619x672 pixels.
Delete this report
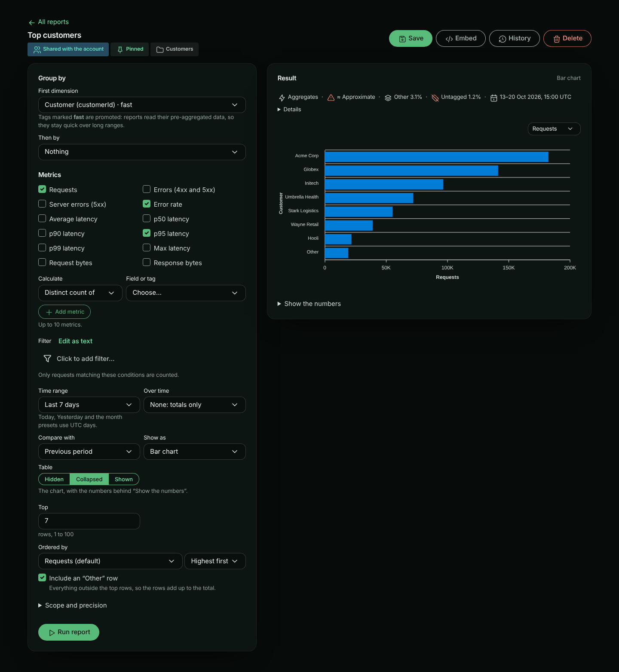point(567,38)
